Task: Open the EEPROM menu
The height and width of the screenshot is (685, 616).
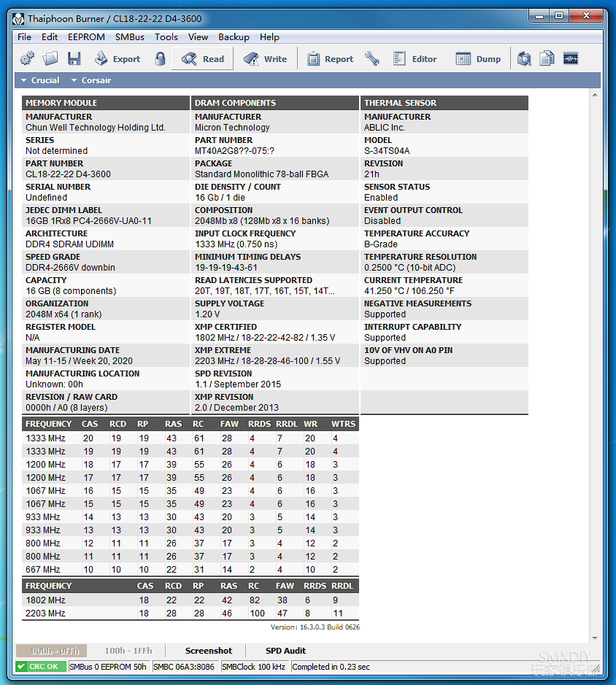Action: pos(86,37)
